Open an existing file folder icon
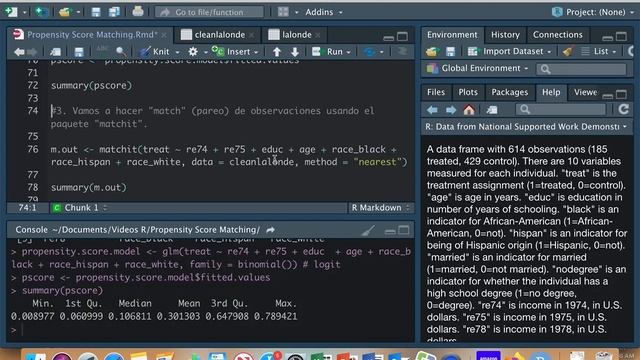The width and height of the screenshot is (640, 360). click(64, 12)
